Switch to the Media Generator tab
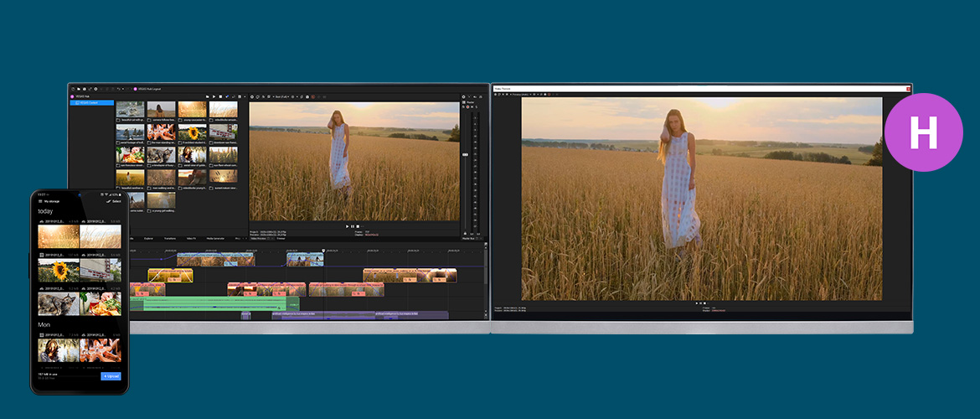The width and height of the screenshot is (980, 419). click(216, 238)
